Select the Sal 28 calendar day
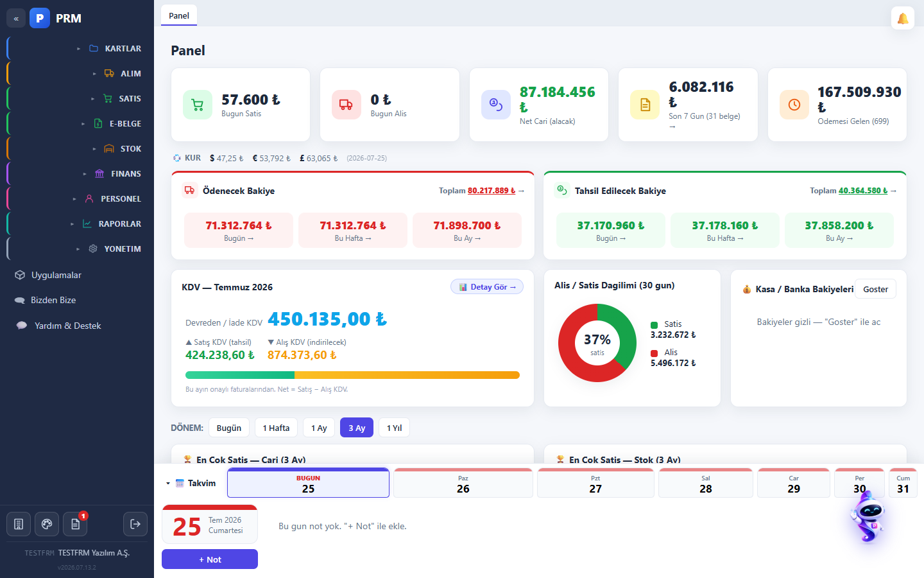 (x=706, y=483)
